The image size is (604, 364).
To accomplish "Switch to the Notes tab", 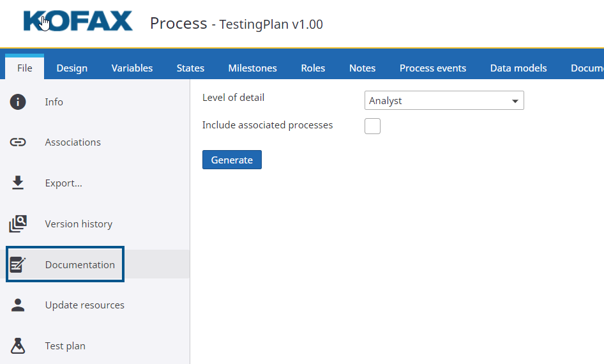I will 362,68.
